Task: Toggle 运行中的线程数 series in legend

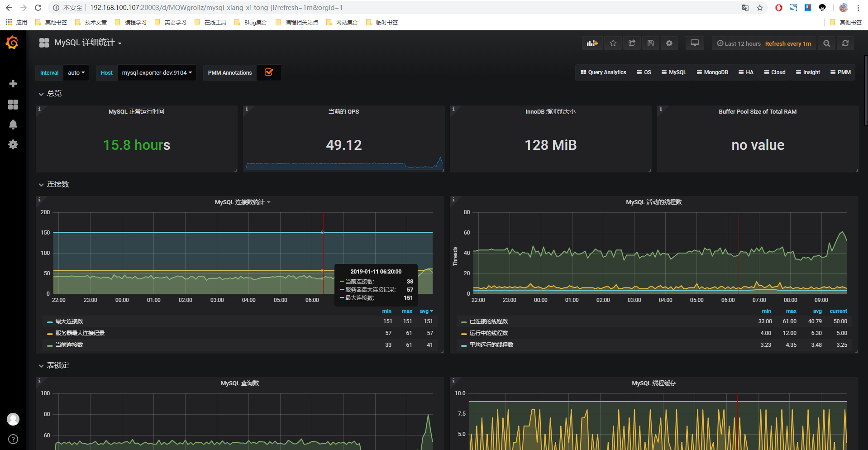Action: pos(489,333)
